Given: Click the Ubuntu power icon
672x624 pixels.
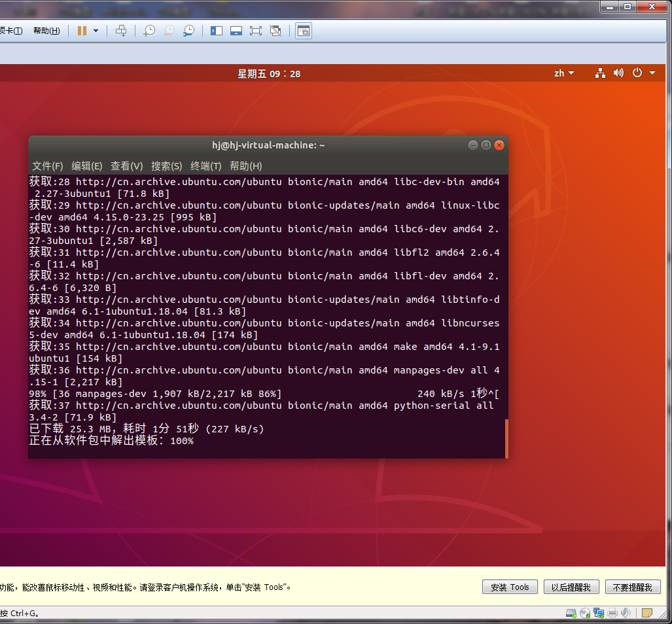Looking at the screenshot, I should coord(637,73).
